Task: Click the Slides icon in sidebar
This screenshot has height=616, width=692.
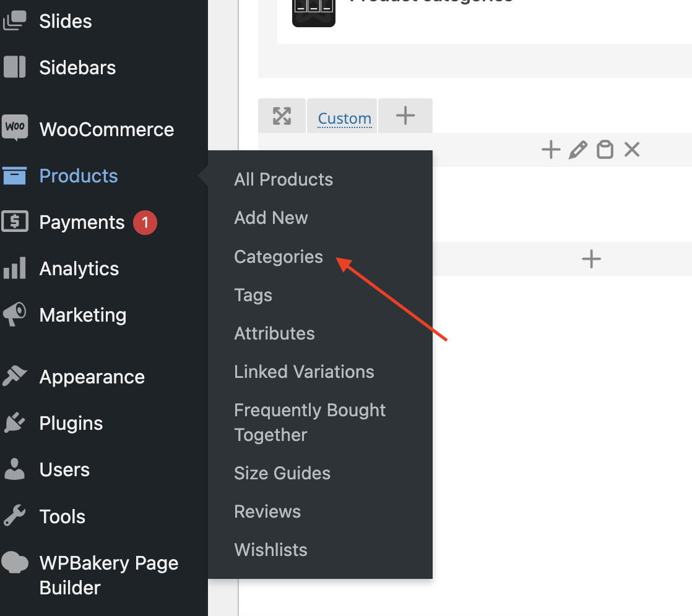Action: click(15, 21)
